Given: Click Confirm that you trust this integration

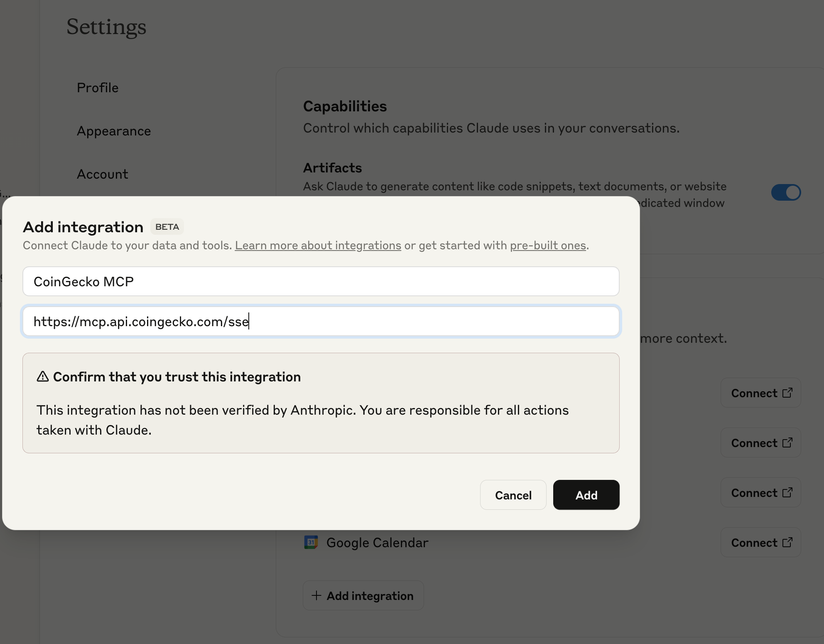Looking at the screenshot, I should tap(177, 377).
